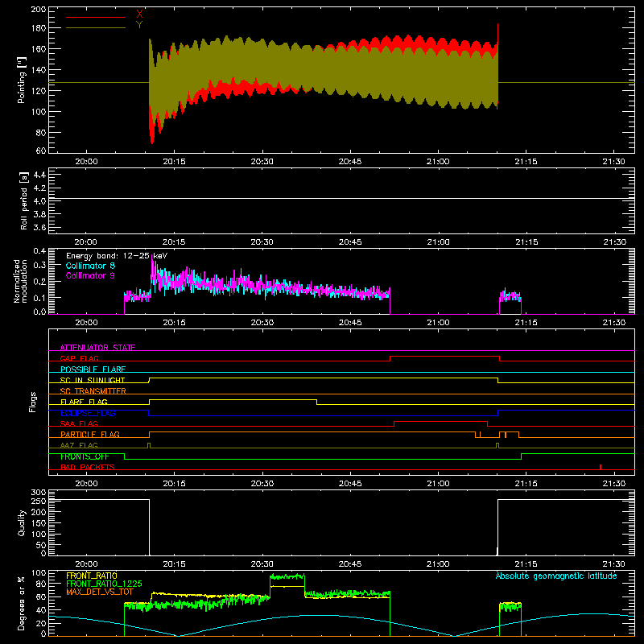Click the "Quality" axis title
The width and height of the screenshot is (644, 644).
tap(22, 522)
